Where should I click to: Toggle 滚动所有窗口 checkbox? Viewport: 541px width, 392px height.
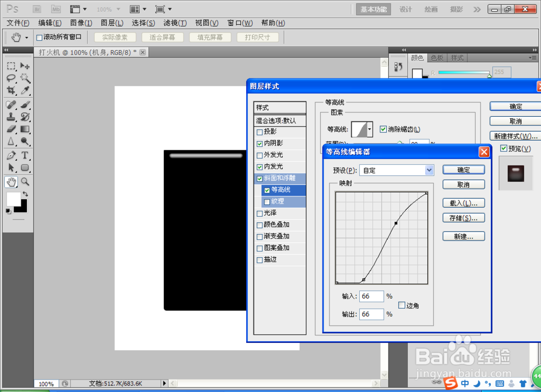pyautogui.click(x=39, y=37)
